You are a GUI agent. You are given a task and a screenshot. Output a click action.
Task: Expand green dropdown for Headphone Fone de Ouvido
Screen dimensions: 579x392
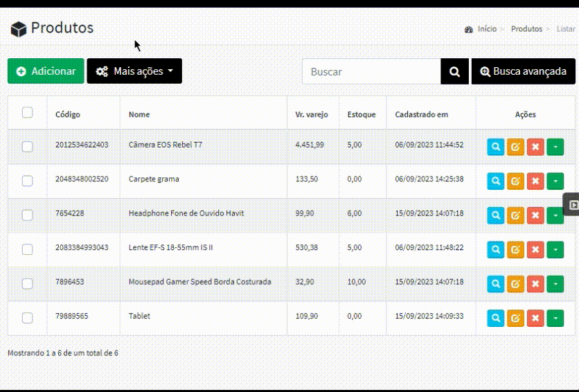click(555, 215)
